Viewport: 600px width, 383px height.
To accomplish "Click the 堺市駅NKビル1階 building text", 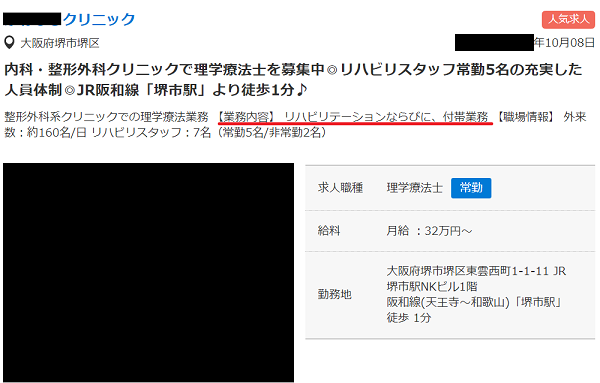I will (432, 286).
